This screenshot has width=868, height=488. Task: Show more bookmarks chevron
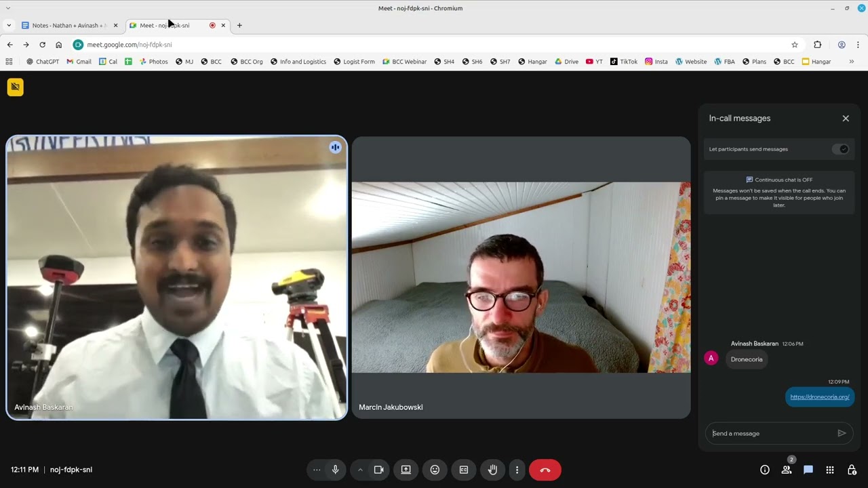click(x=852, y=62)
